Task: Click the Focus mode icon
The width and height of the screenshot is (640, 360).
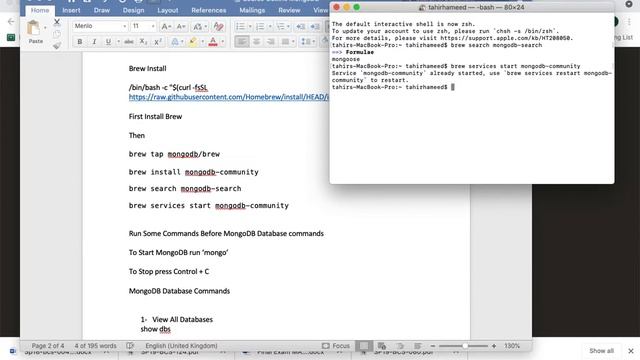Action: [x=325, y=346]
